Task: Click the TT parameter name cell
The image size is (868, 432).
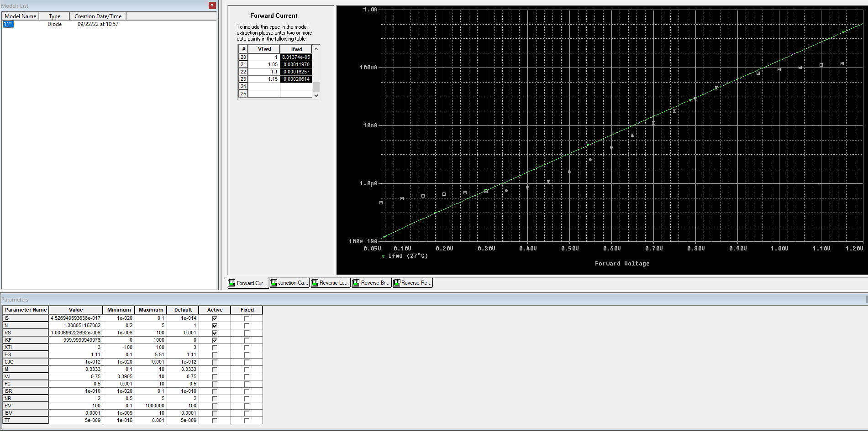Action: pyautogui.click(x=26, y=421)
